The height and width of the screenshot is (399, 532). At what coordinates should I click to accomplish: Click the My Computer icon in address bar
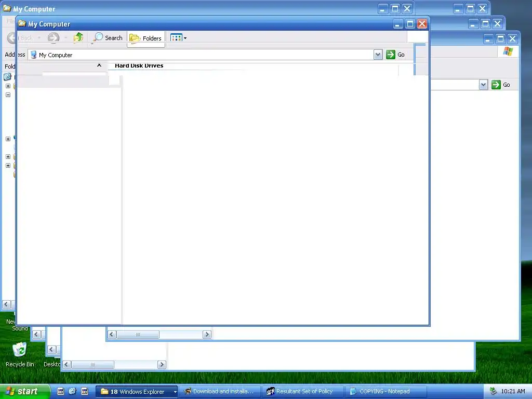tap(33, 55)
